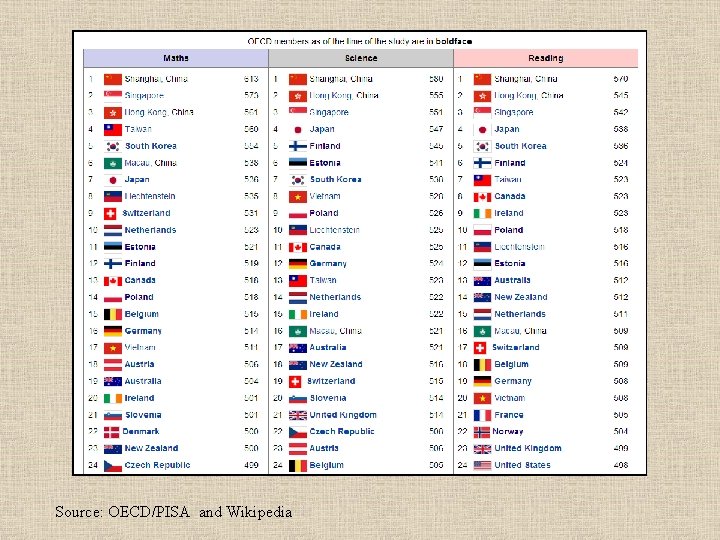Image resolution: width=720 pixels, height=540 pixels.
Task: Click Finland flag in Science column
Action: pos(298,146)
